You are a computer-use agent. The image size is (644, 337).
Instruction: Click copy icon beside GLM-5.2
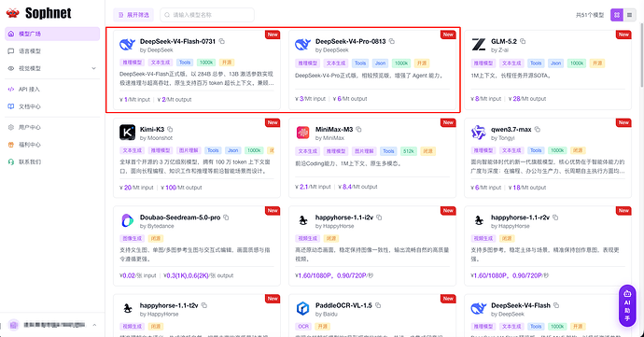coord(523,41)
